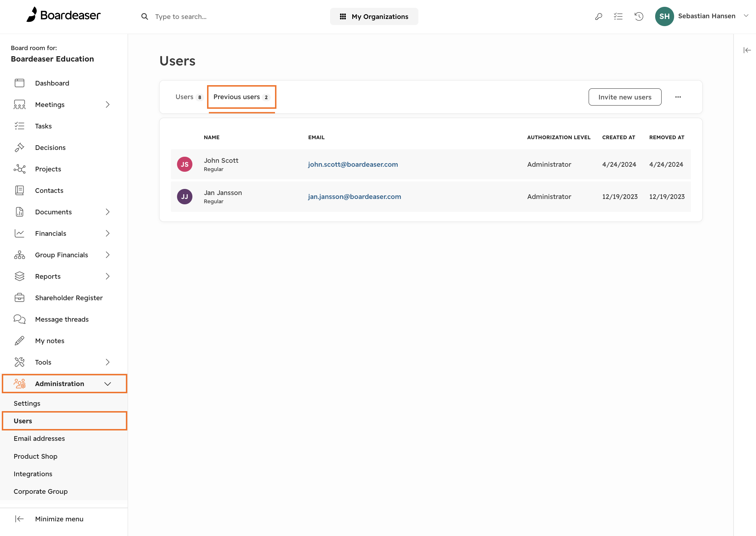Viewport: 756px width, 536px height.
Task: Expand the Tools submenu chevron
Action: click(108, 362)
